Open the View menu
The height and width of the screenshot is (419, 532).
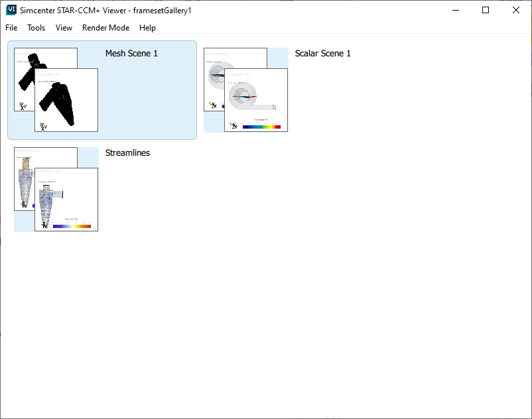coord(64,28)
